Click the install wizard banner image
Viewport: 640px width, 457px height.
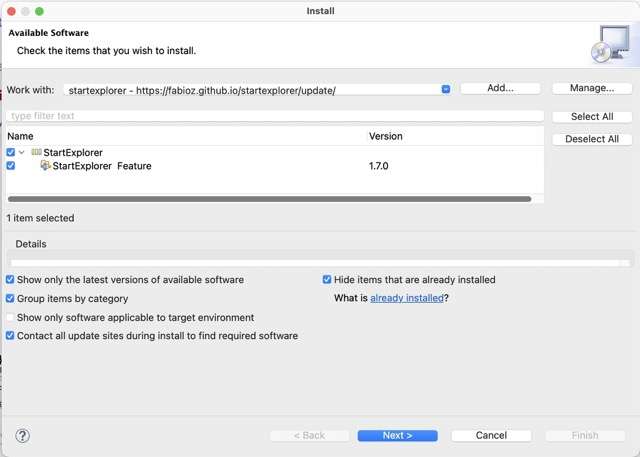point(611,44)
